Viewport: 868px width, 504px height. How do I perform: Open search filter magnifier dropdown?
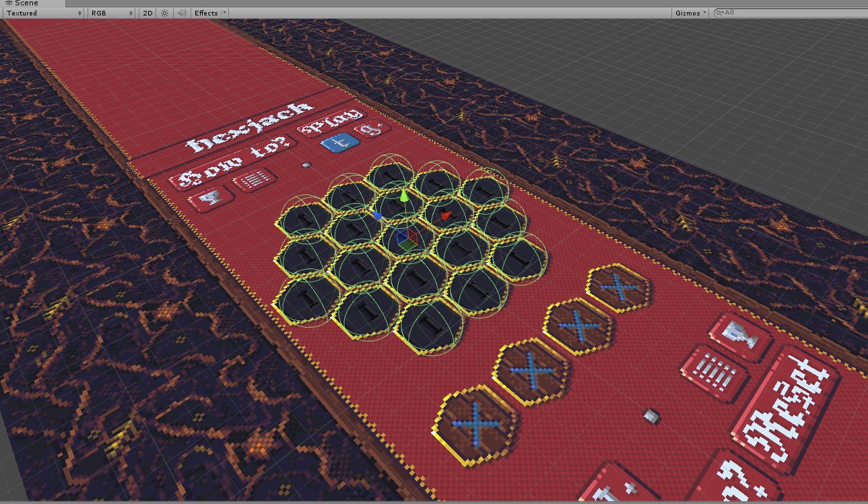tap(719, 13)
